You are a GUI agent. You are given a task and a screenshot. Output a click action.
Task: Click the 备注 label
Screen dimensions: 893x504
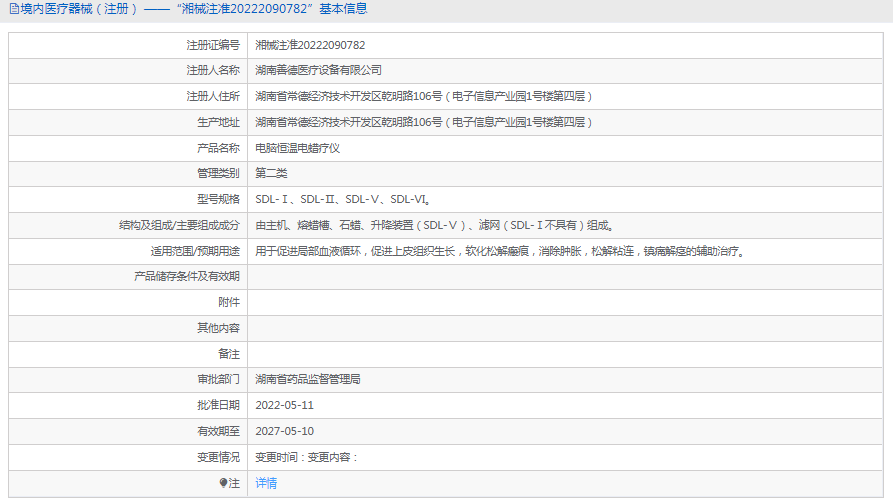pyautogui.click(x=229, y=354)
